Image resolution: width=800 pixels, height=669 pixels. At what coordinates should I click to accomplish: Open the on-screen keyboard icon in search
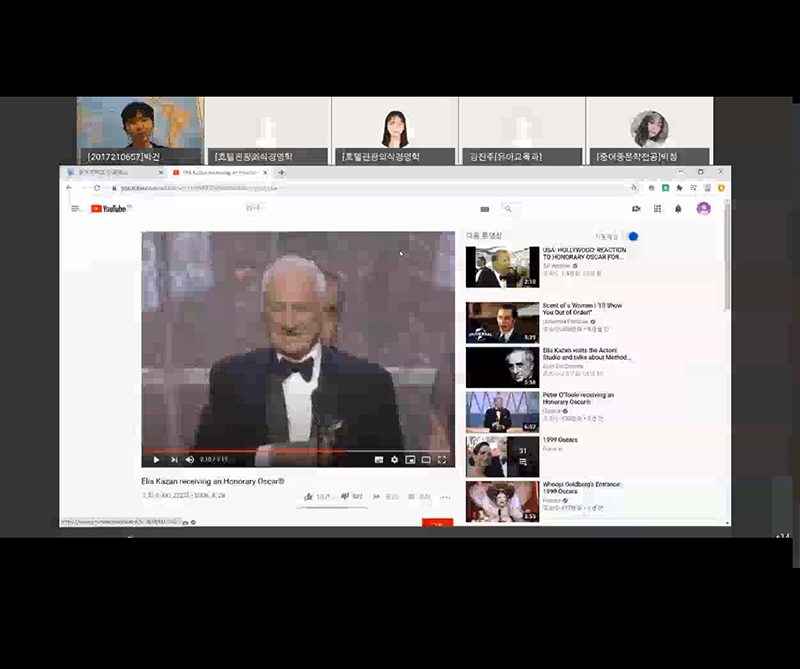tap(485, 209)
